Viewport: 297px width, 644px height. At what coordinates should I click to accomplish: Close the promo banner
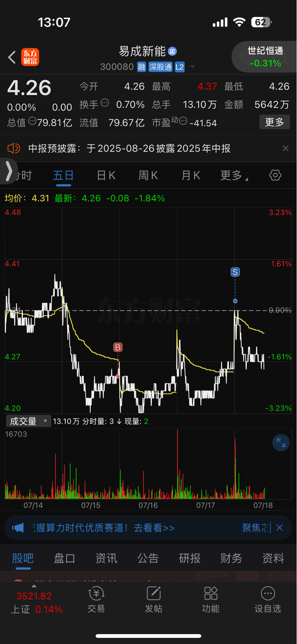coord(280,528)
